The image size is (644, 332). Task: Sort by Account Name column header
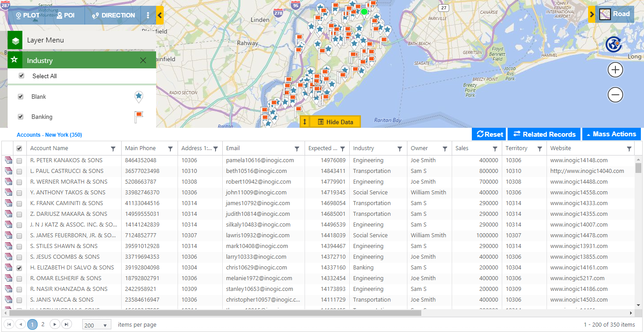49,148
